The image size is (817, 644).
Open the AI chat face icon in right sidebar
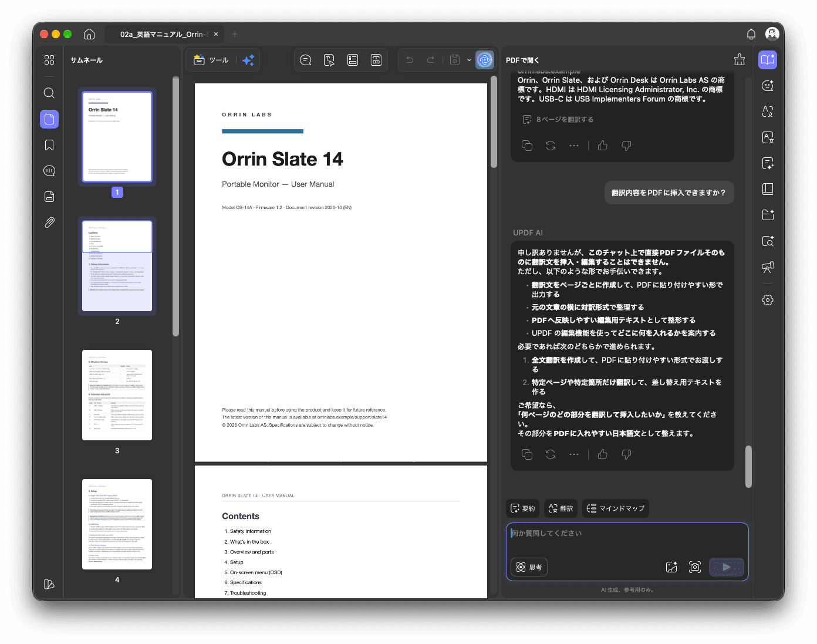pos(768,86)
